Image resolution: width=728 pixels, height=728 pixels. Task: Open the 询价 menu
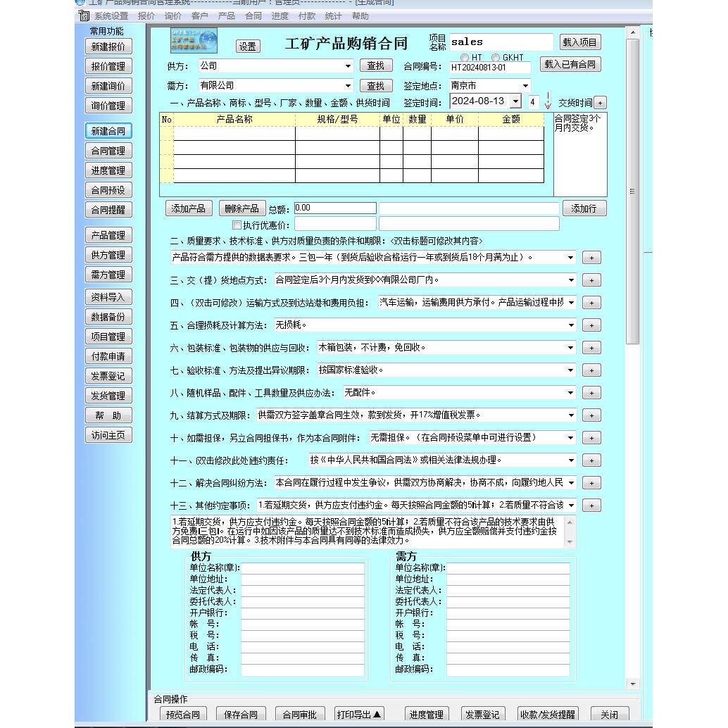[x=172, y=16]
